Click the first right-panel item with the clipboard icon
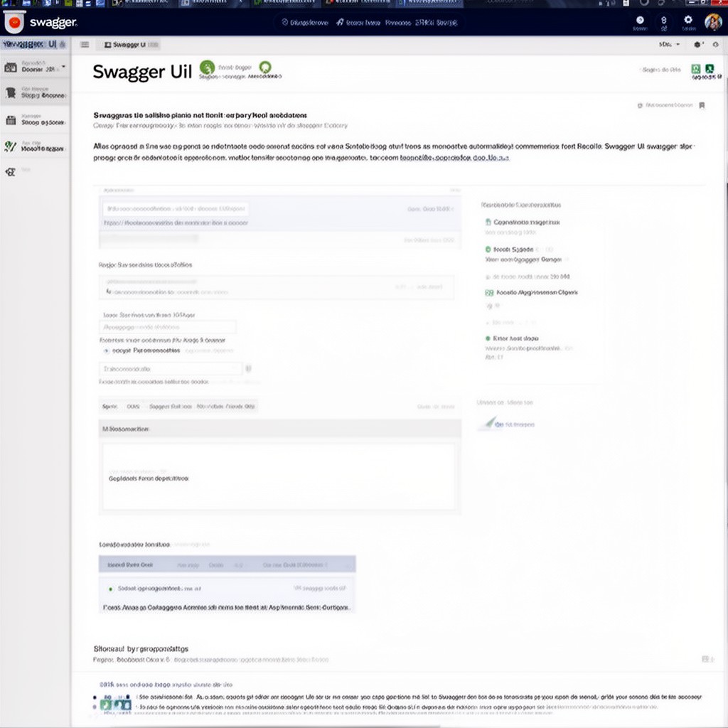 (x=523, y=223)
